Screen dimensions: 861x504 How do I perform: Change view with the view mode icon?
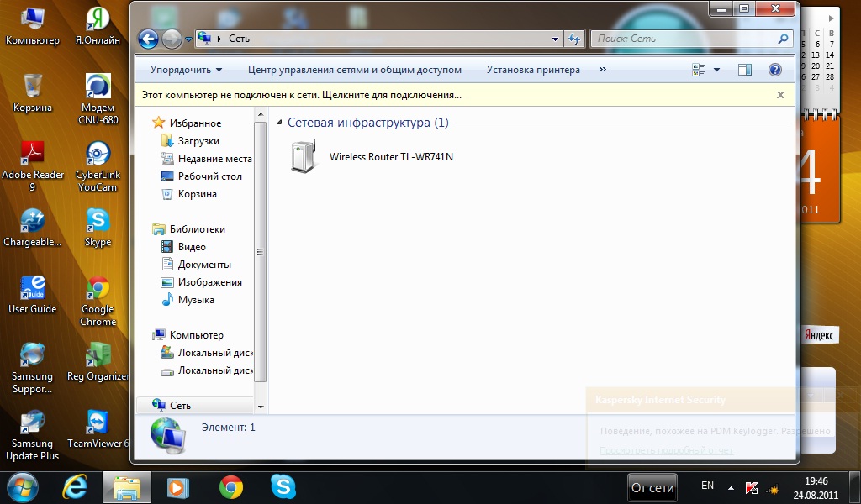click(x=699, y=70)
